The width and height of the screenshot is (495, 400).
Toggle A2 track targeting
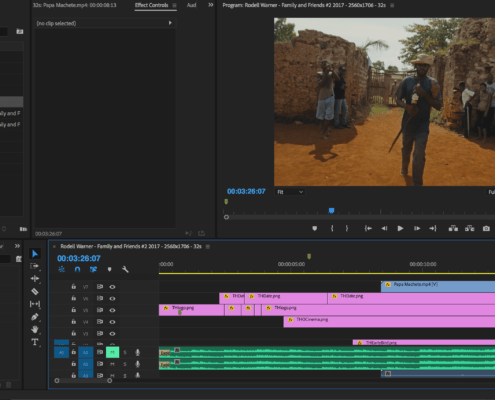(x=85, y=364)
